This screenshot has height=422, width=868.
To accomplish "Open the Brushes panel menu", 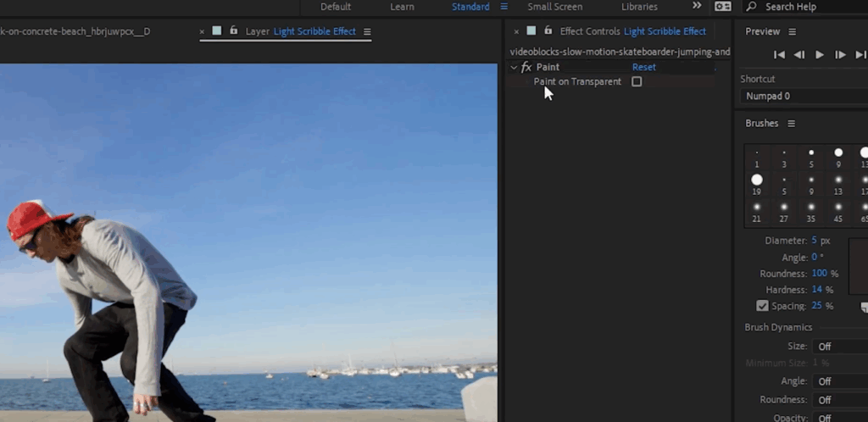I will 791,124.
